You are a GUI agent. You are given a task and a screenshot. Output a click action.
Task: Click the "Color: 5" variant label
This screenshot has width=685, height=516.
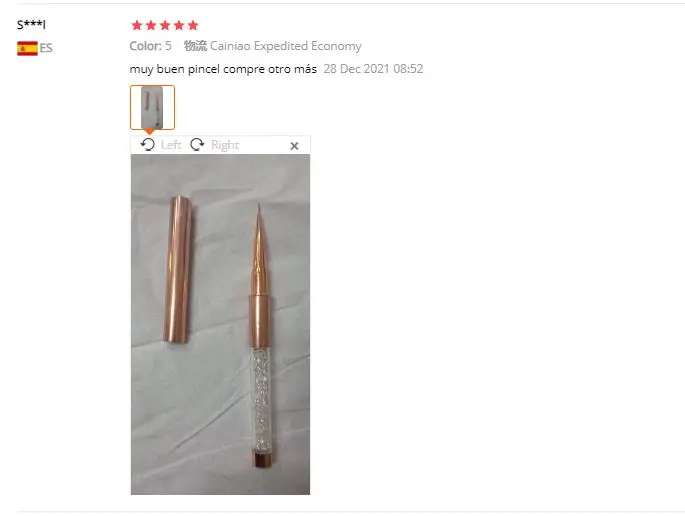click(x=150, y=46)
